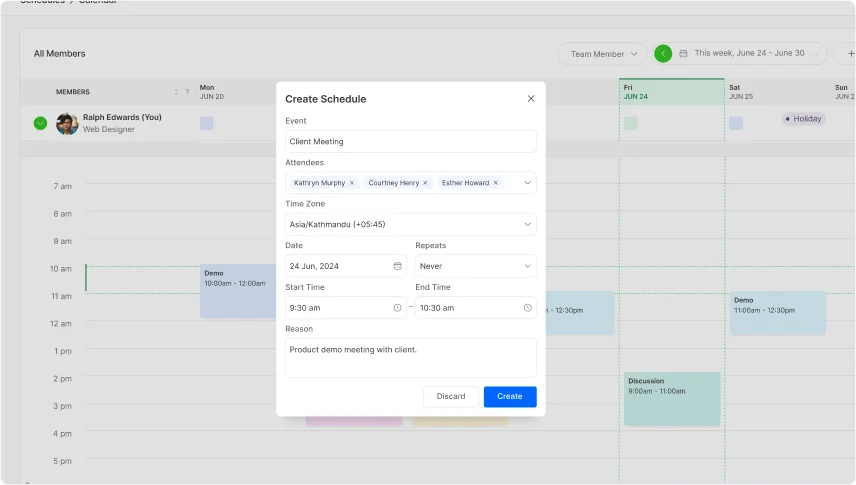Expand the Attendees dropdown
The image size is (856, 485).
click(527, 183)
